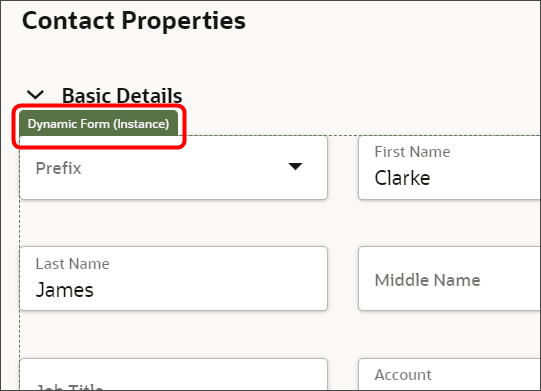Click the Contact Properties page title
The image size is (541, 391).
coord(134,21)
